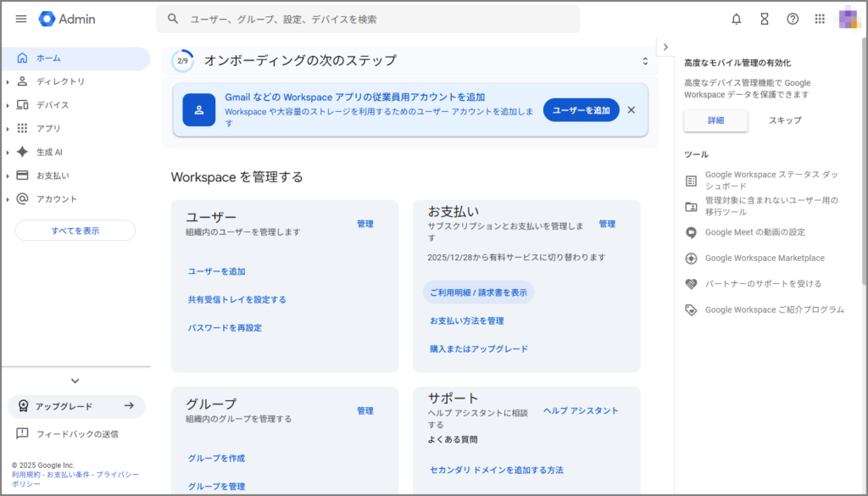Open the hourglass tasks icon
868x496 pixels.
point(764,19)
